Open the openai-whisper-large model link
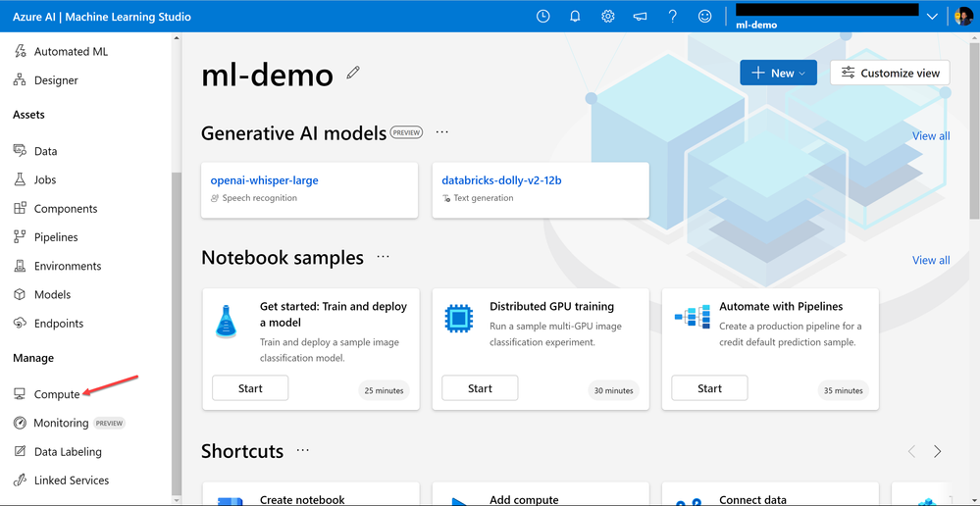 click(x=265, y=179)
